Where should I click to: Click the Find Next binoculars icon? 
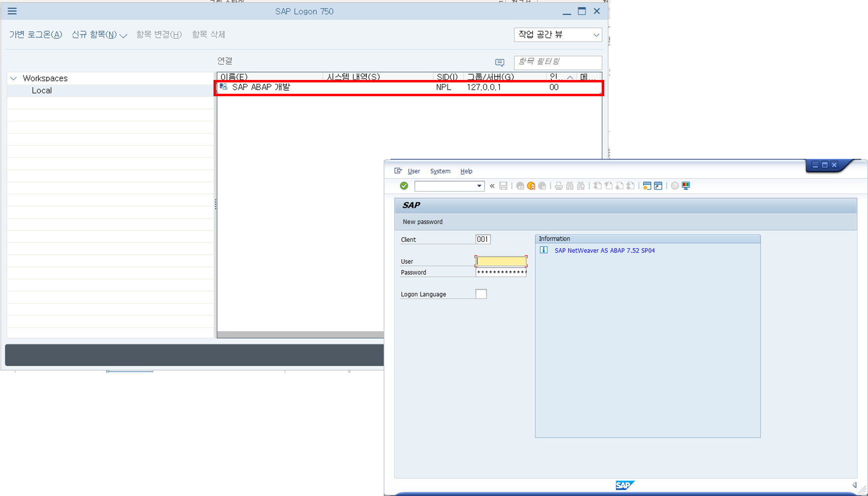[x=581, y=186]
